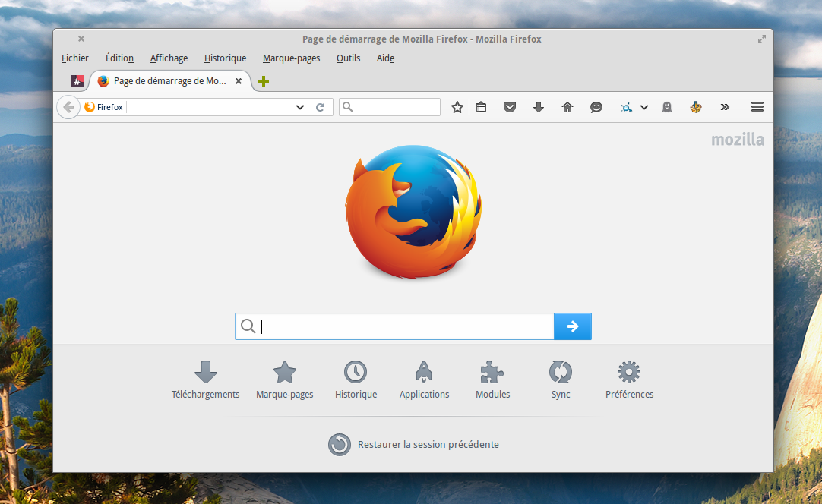Save page to Pocket

point(510,107)
